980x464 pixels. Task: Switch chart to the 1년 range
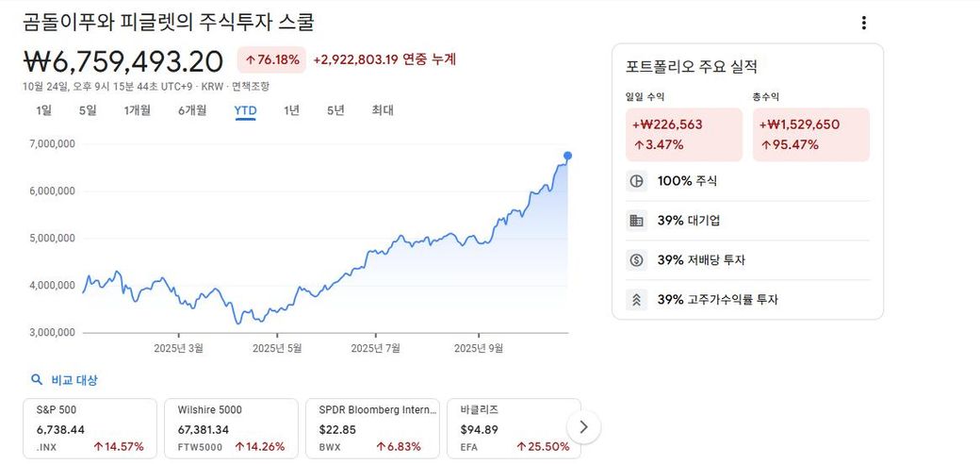click(x=292, y=110)
